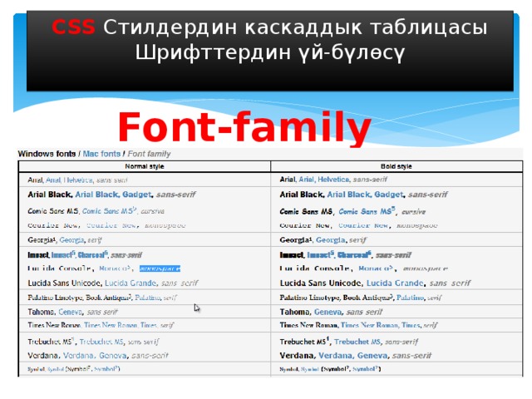The width and height of the screenshot is (532, 399).
Task: Select black Symbol text in Bold style column
Action: click(288, 369)
